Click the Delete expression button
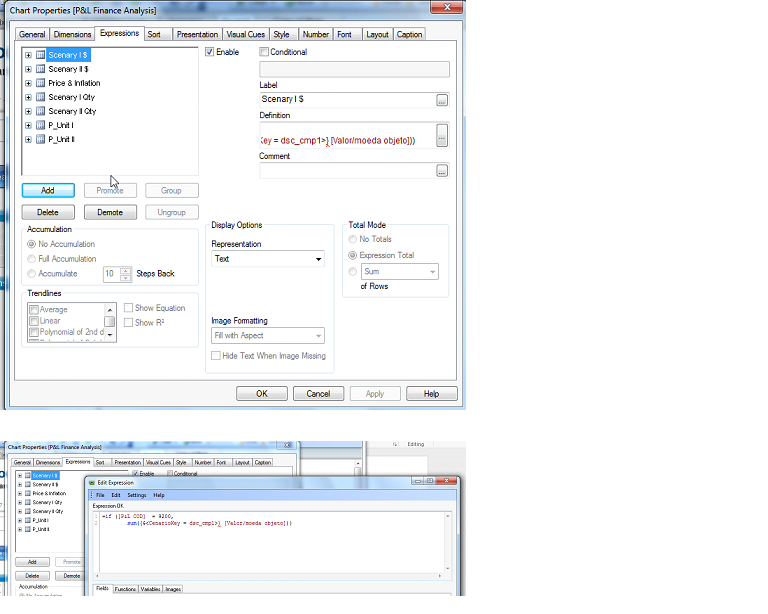Viewport: 768px width, 614px height. [x=48, y=212]
